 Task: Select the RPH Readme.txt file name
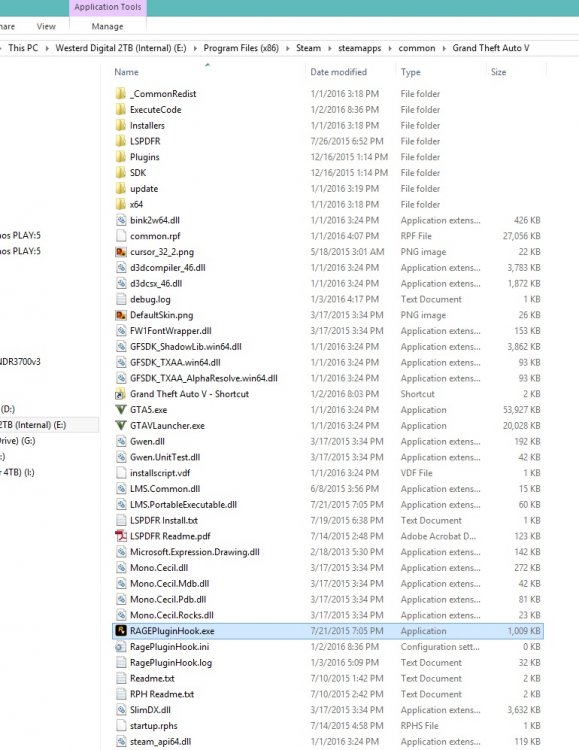162,694
